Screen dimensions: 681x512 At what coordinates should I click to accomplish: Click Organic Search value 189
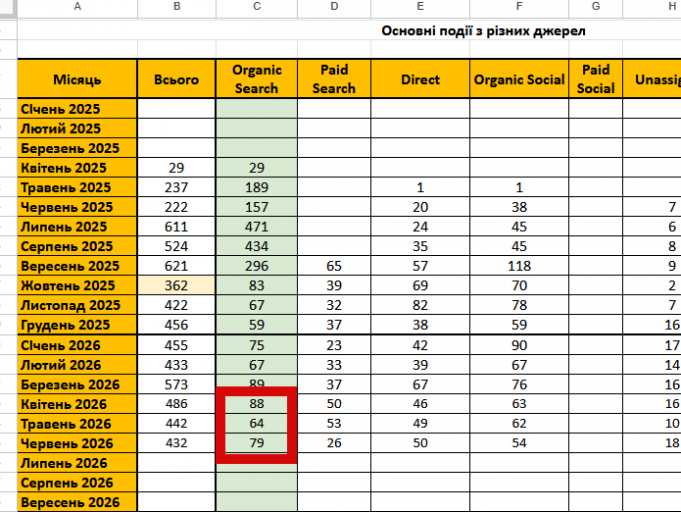coord(257,187)
